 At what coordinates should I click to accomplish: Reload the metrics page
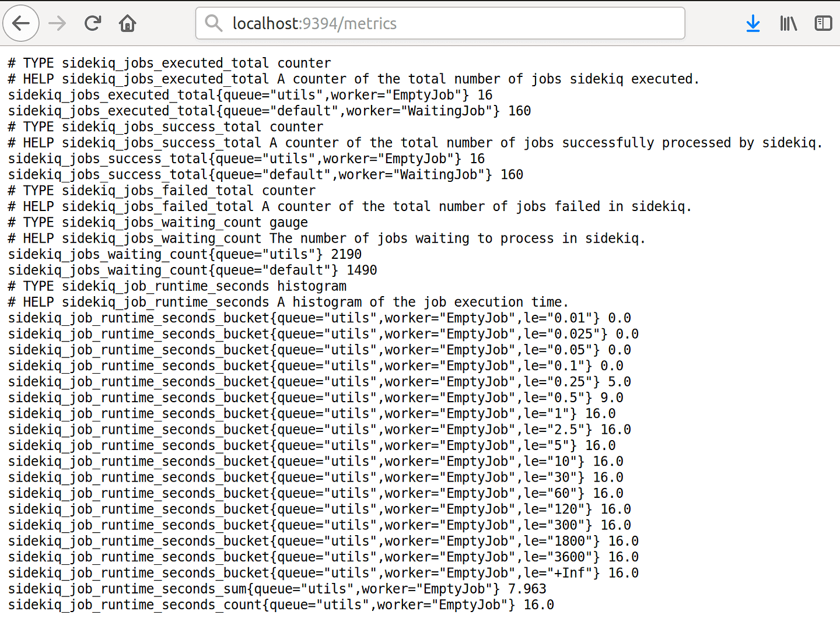pos(93,23)
